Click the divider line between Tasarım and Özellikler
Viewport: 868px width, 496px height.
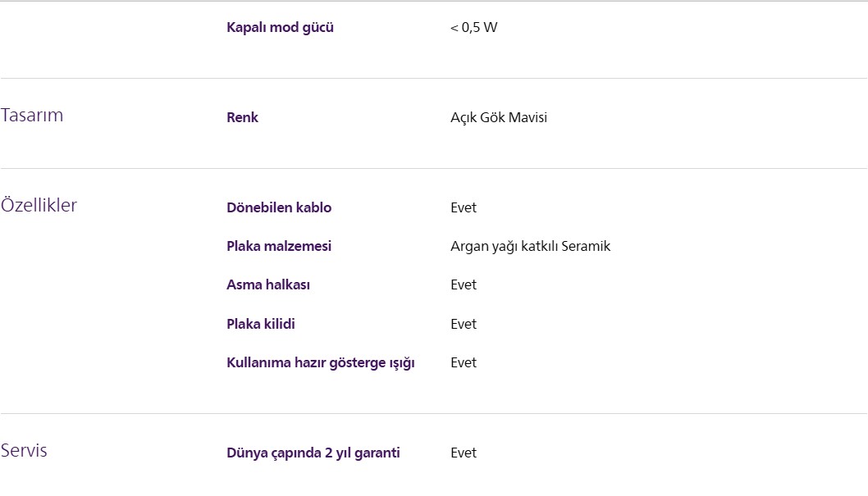pyautogui.click(x=433, y=168)
